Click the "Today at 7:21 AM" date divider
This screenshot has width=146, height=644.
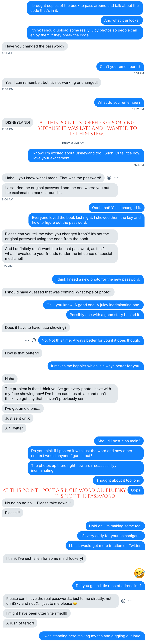tap(73, 143)
